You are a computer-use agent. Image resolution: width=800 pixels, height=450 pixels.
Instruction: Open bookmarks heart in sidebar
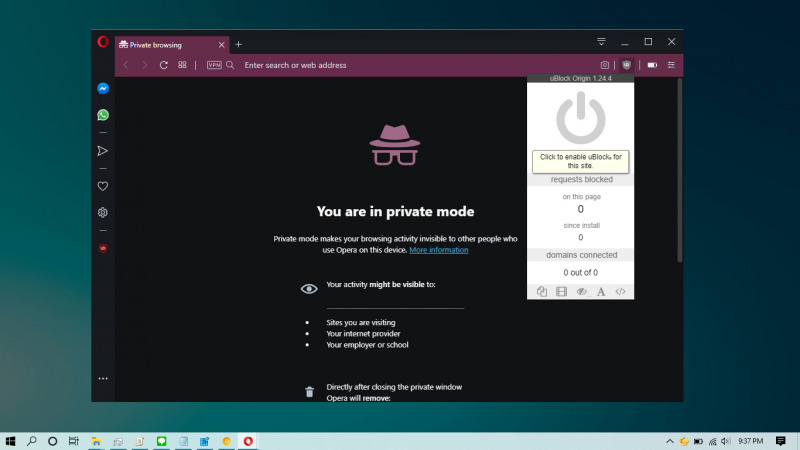[103, 186]
